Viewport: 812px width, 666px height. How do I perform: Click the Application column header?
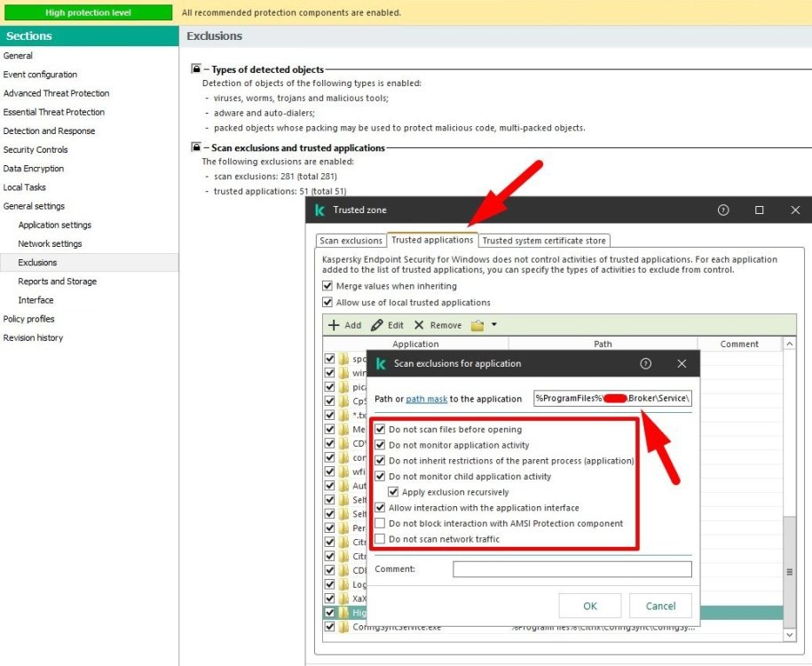[x=415, y=344]
